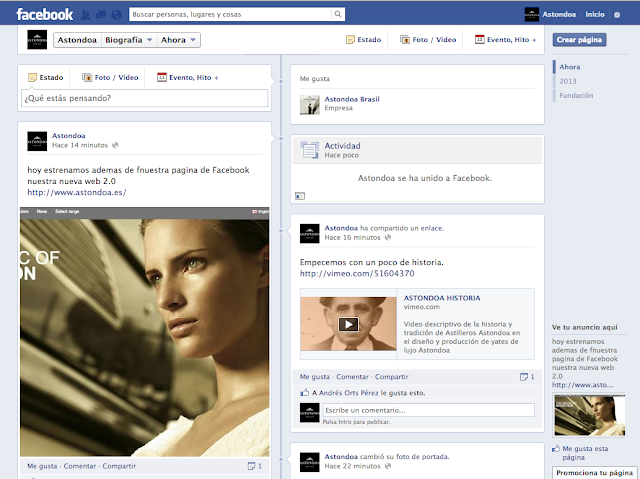Viewport: 640px width, 479px height.
Task: Open Ahora dropdown in page header
Action: 178,40
